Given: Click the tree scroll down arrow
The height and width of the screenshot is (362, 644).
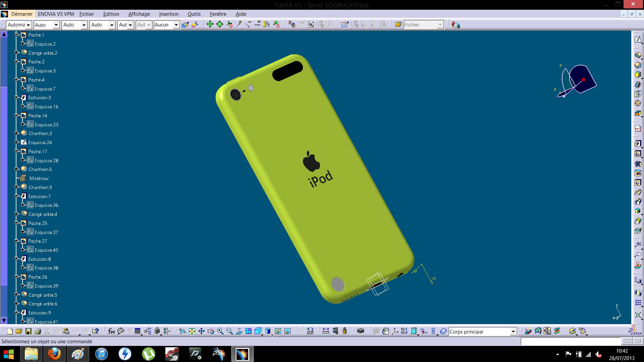Looking at the screenshot, I should click(x=4, y=320).
